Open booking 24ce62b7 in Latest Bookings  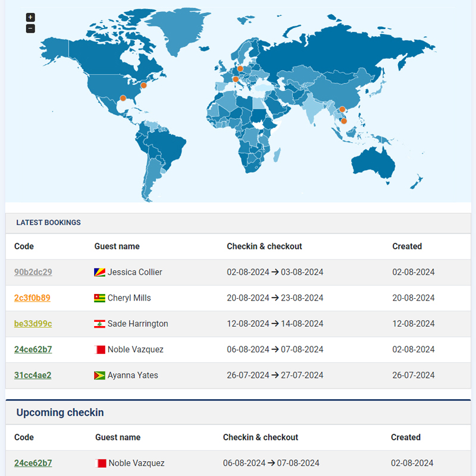(x=33, y=350)
